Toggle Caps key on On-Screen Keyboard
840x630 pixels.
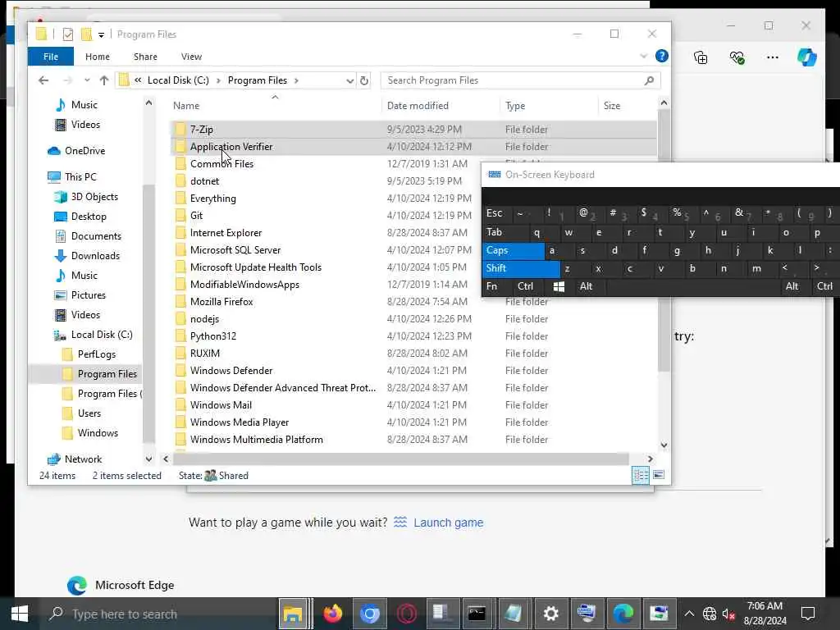514,250
